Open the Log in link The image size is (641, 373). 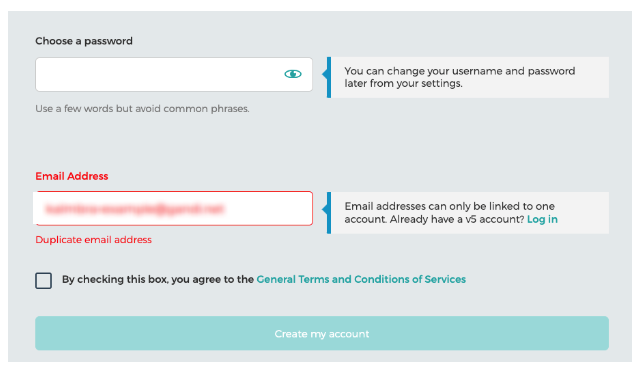click(542, 219)
